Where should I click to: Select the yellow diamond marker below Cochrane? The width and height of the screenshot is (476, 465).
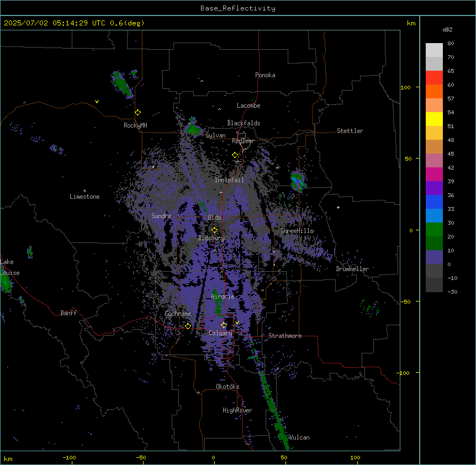point(188,326)
